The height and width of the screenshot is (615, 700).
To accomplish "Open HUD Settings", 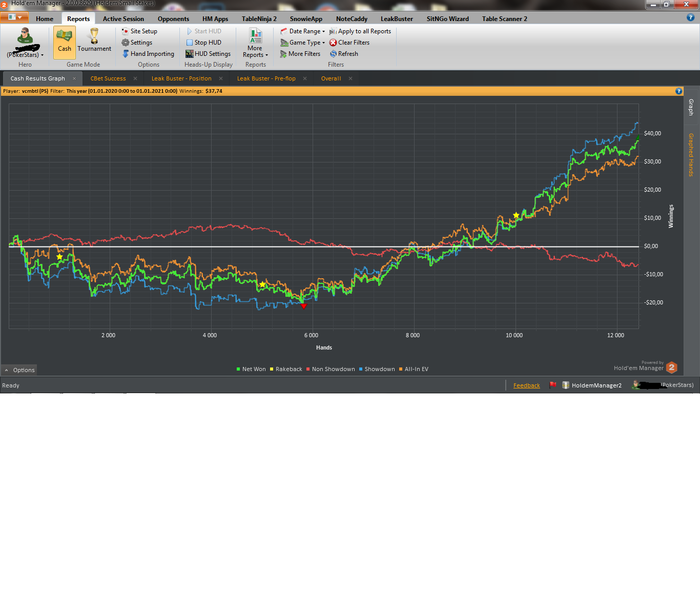I will 208,54.
